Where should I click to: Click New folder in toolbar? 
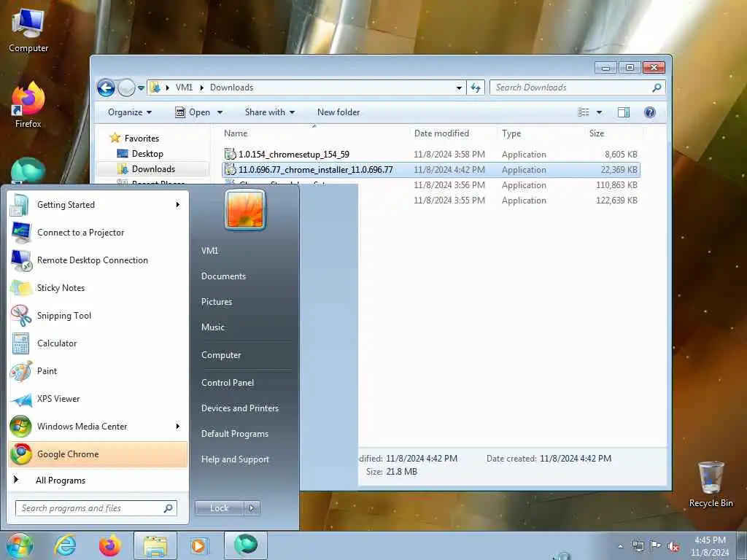pyautogui.click(x=338, y=112)
